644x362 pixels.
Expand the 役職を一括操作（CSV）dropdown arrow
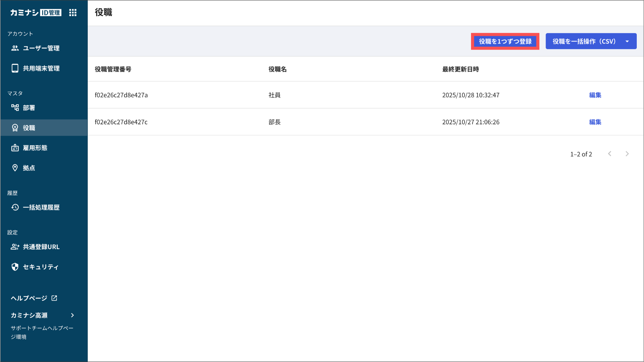(627, 42)
